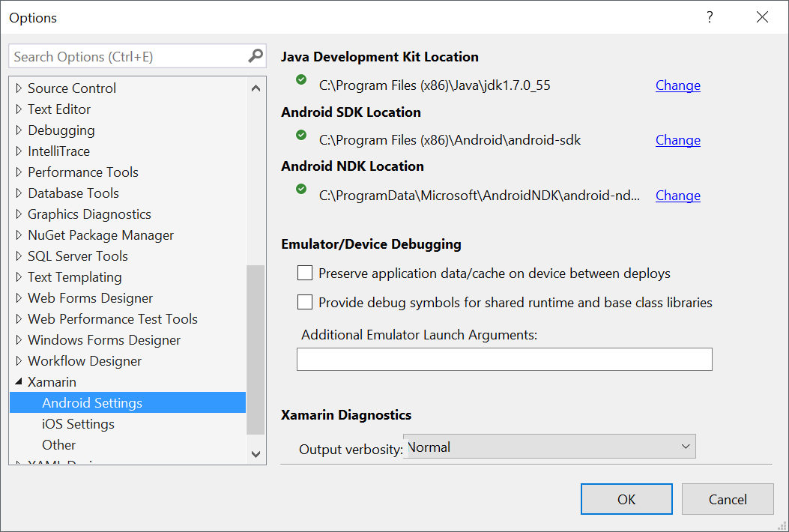Expand the NuGet Package Manager node

[19, 235]
